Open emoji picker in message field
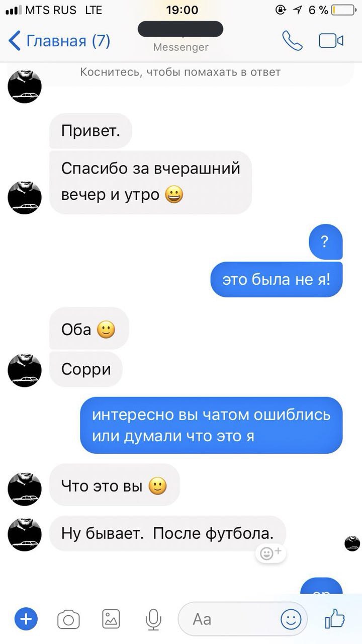 (291, 619)
